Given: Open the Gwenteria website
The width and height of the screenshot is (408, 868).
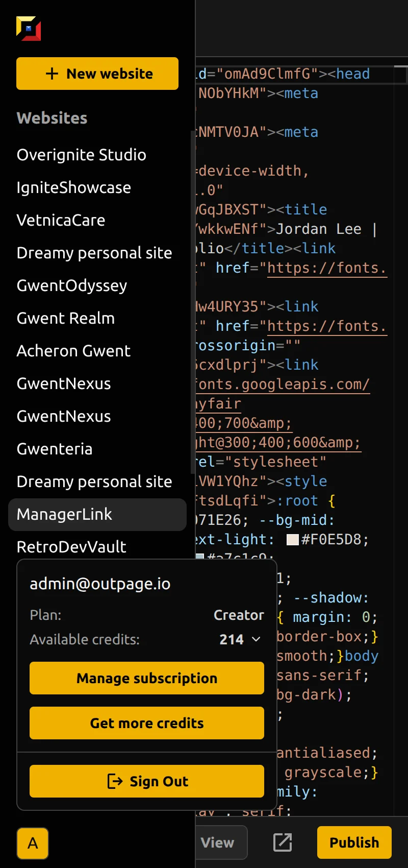Looking at the screenshot, I should 55,449.
